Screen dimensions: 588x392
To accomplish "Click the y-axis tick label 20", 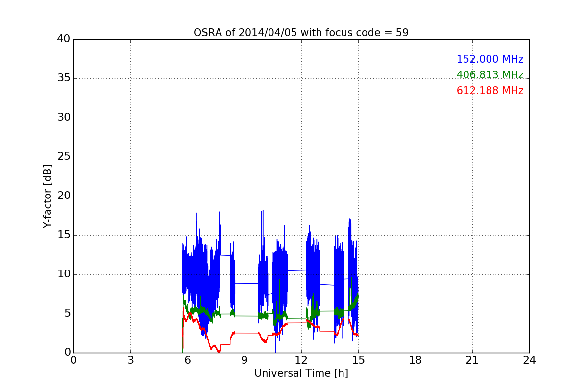I will (64, 196).
